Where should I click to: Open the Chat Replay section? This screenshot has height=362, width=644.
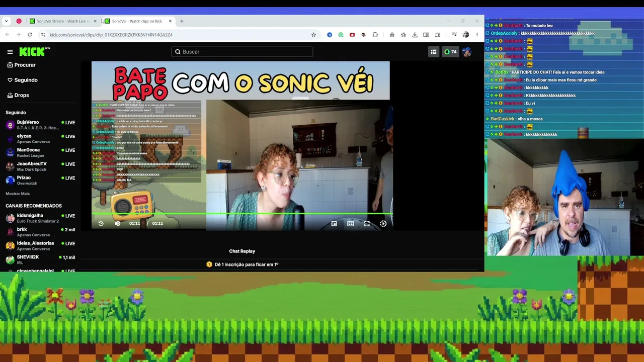tap(242, 251)
